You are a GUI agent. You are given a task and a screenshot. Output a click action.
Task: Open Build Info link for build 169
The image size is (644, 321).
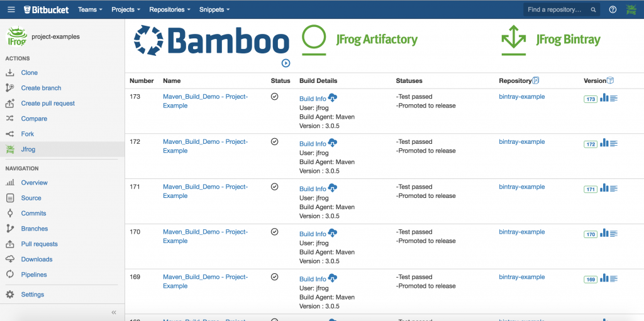[313, 279]
